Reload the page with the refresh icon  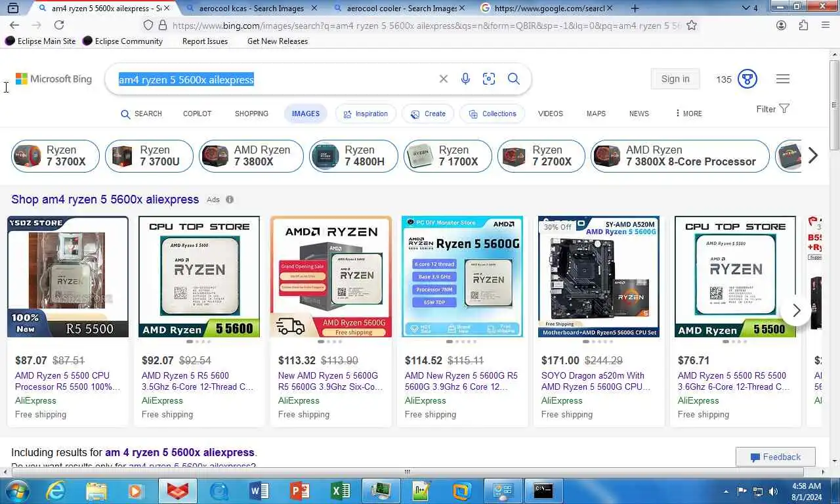tap(59, 25)
